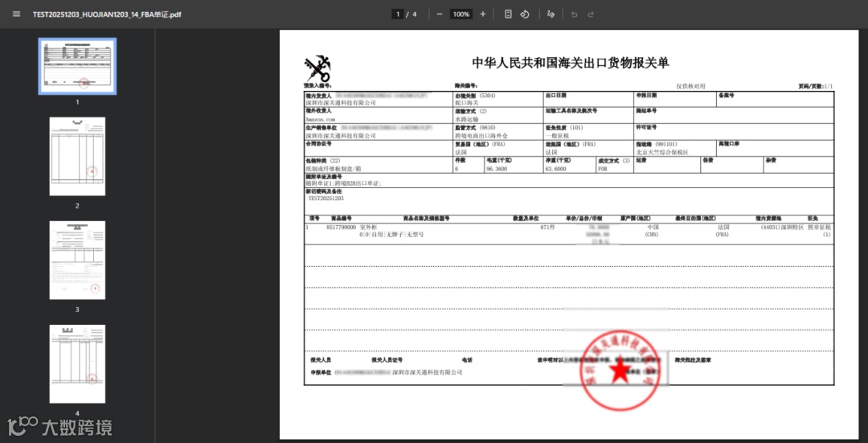This screenshot has width=868, height=443.
Task: Click the gross weight value 96.3600
Action: [497, 169]
